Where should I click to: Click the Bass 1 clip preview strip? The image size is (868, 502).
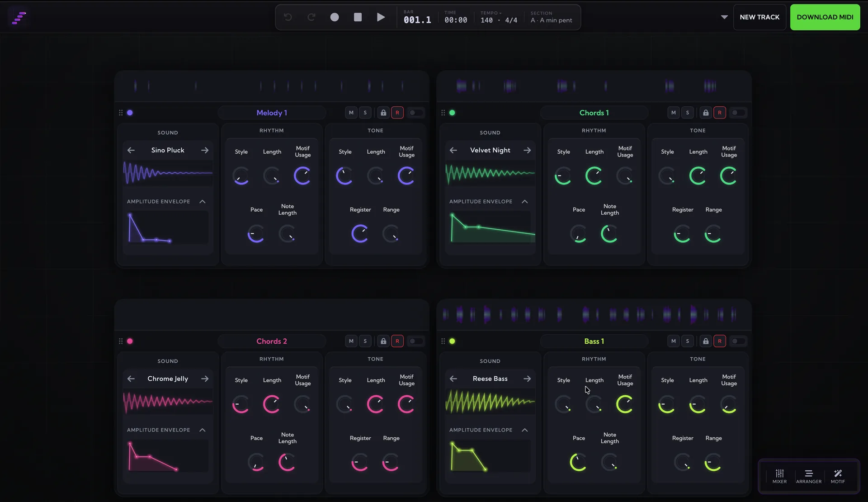(594, 314)
